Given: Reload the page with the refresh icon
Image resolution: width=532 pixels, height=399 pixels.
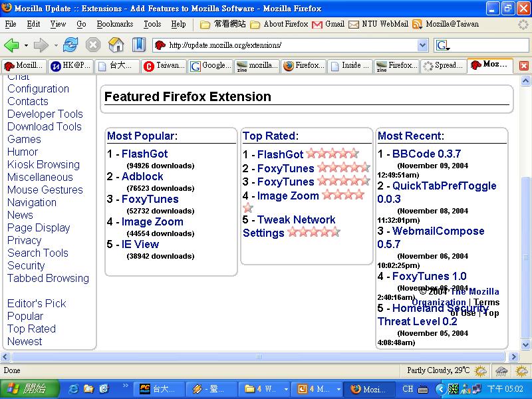Looking at the screenshot, I should [70, 45].
